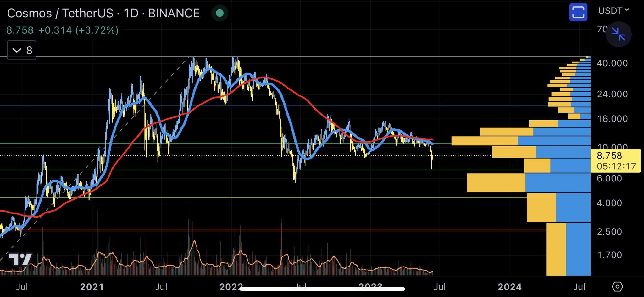
Task: Click the 1.700 price axis label
Action: [x=609, y=255]
